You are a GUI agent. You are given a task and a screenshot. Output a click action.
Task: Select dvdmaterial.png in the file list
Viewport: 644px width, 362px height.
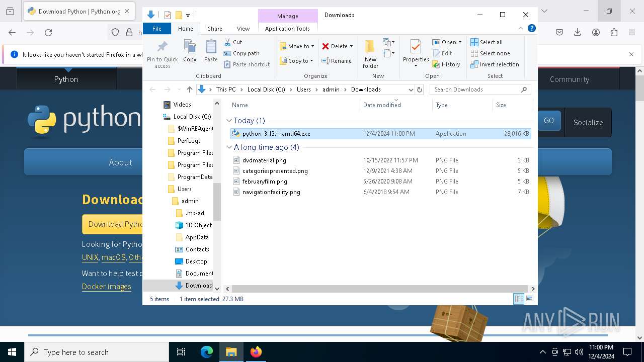click(x=264, y=160)
